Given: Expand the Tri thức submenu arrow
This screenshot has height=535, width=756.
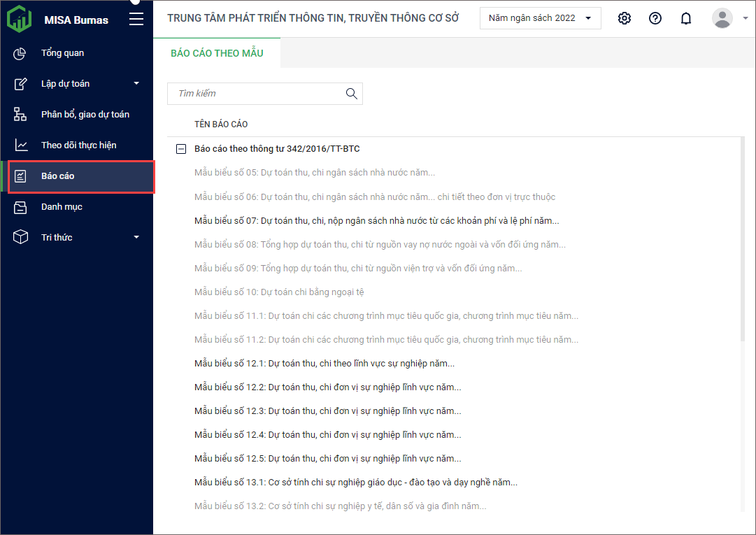Looking at the screenshot, I should click(x=136, y=238).
